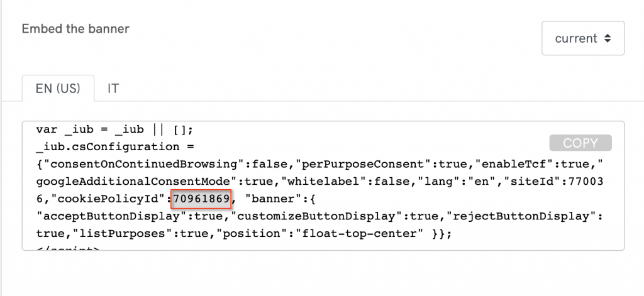Click the up-down arrows beside "current"
This screenshot has height=296, width=644.
(x=607, y=38)
